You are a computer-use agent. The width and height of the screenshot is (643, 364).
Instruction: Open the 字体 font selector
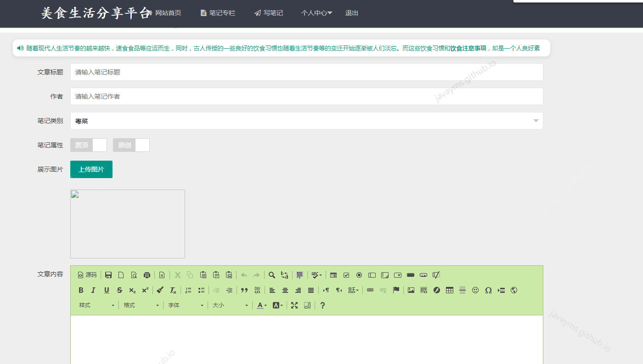(x=185, y=305)
